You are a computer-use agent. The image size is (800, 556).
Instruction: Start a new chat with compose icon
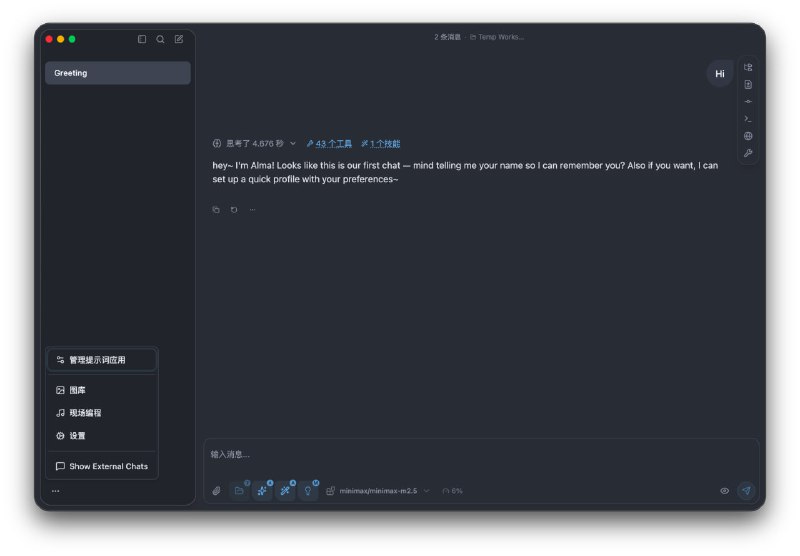(x=179, y=39)
